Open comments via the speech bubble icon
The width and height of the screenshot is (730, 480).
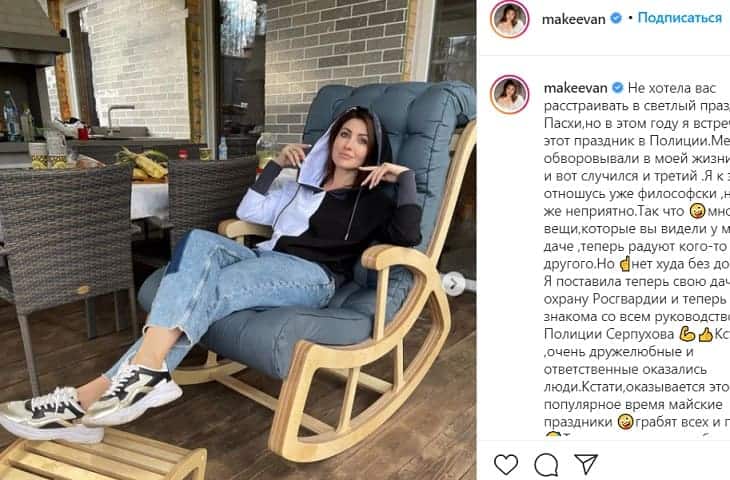coord(546,464)
